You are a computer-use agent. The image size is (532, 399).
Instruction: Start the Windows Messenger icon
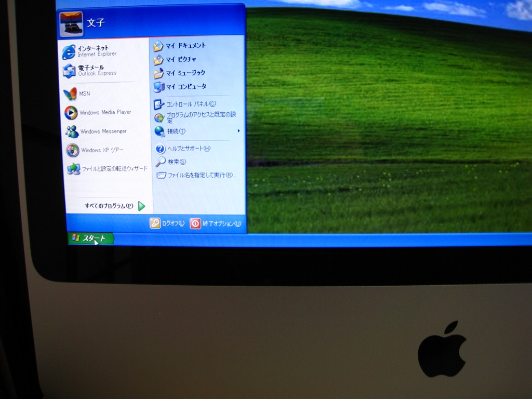coord(72,131)
